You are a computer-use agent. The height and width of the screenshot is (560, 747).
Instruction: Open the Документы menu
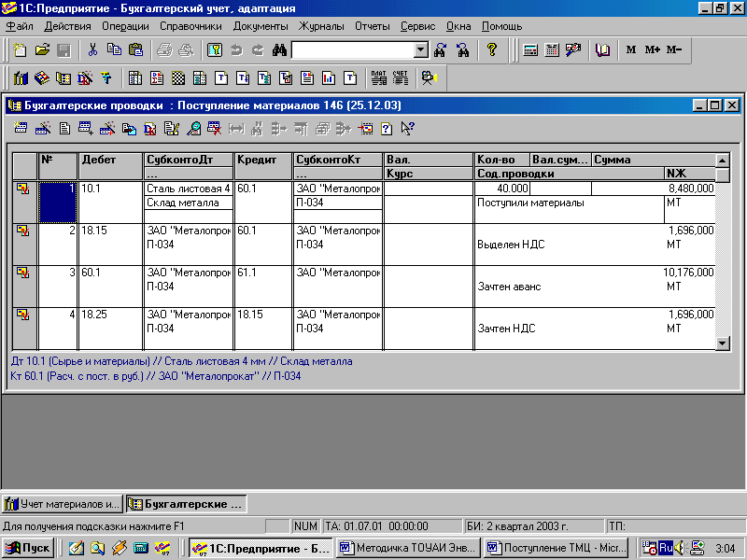[261, 26]
